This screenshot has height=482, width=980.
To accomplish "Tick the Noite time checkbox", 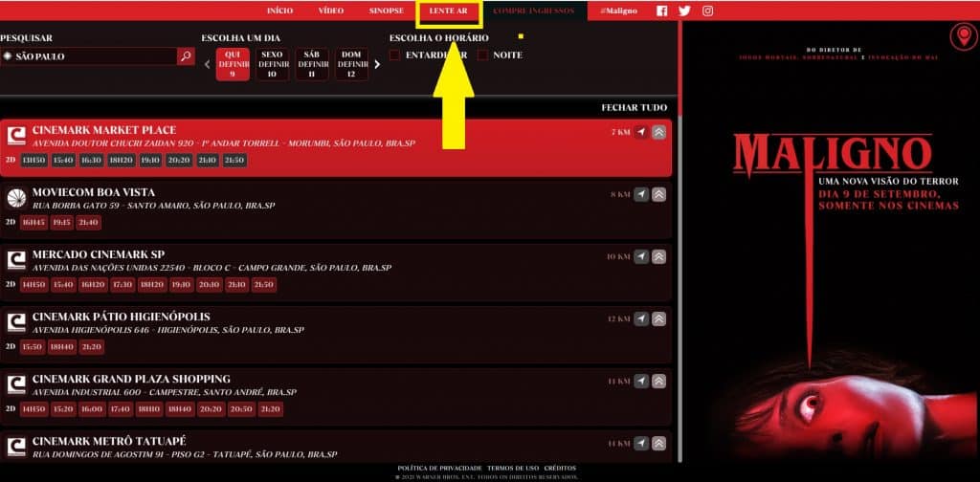I will point(482,55).
